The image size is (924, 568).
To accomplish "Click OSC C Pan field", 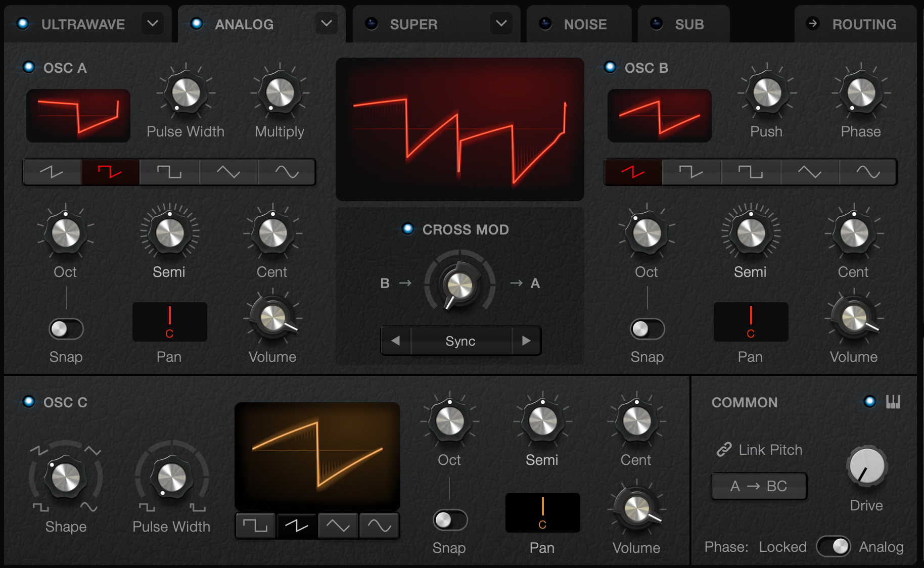I will point(542,513).
